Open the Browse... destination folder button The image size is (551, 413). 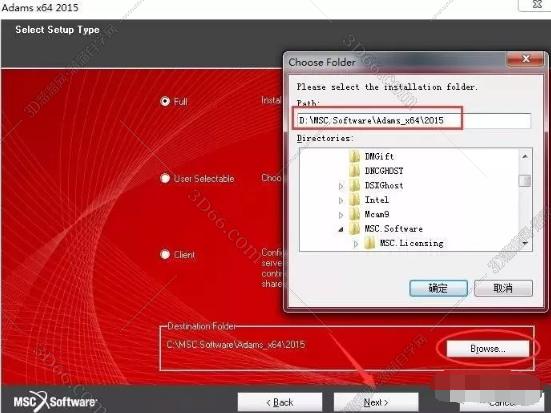(488, 349)
